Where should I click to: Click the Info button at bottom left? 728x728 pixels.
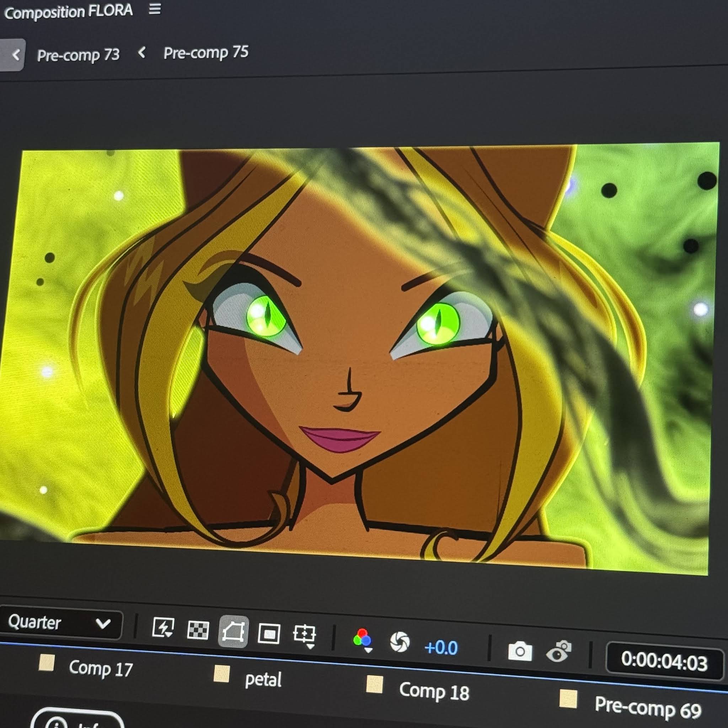(x=77, y=718)
